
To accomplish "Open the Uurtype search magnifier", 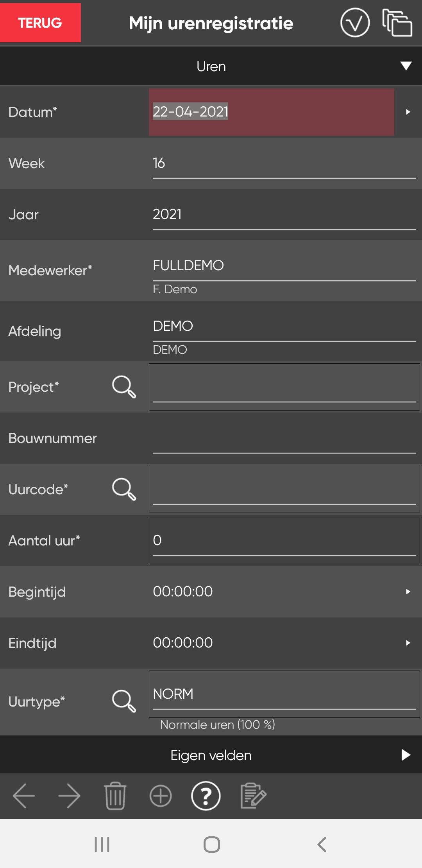I will tap(124, 701).
